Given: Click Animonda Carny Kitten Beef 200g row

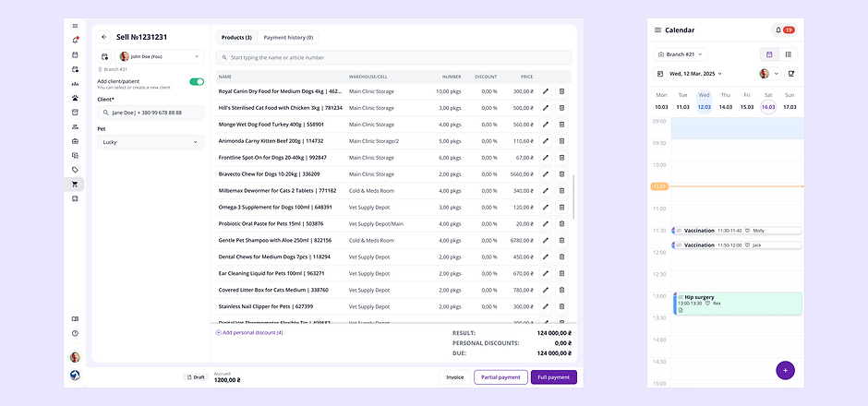Looking at the screenshot, I should click(x=393, y=141).
